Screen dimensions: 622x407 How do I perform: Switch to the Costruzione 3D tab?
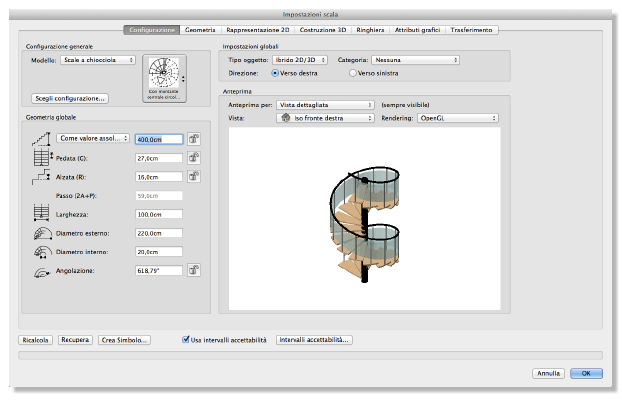click(x=323, y=30)
